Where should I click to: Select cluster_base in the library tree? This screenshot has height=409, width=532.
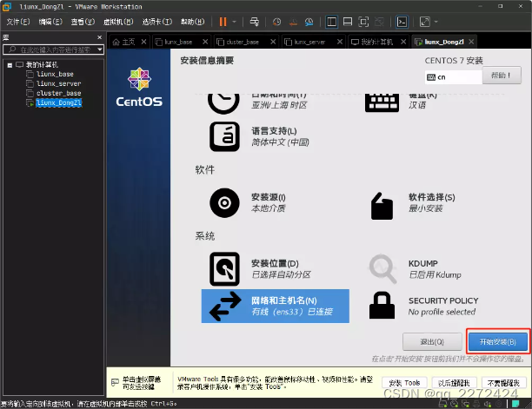click(58, 93)
